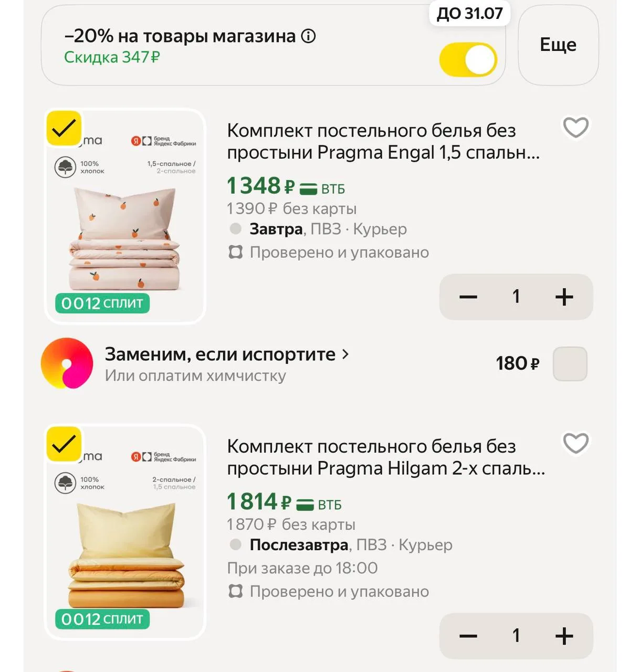This screenshot has height=672, width=640.
Task: Open the peach-pattern bedding thumbnail
Action: coord(125,216)
